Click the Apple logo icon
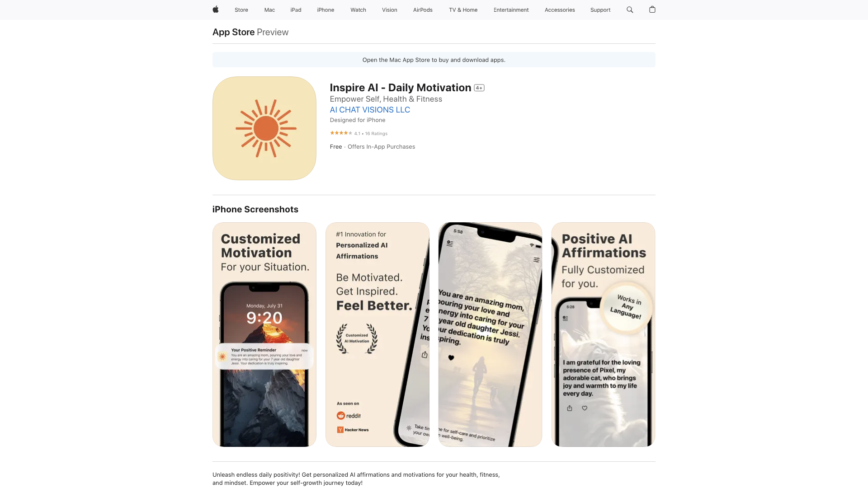868x488 pixels. (x=216, y=10)
